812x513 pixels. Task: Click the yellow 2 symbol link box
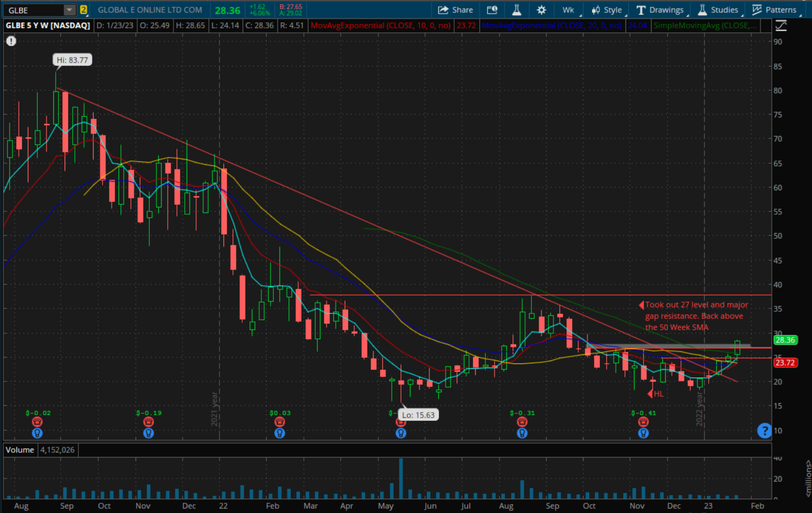click(x=83, y=10)
